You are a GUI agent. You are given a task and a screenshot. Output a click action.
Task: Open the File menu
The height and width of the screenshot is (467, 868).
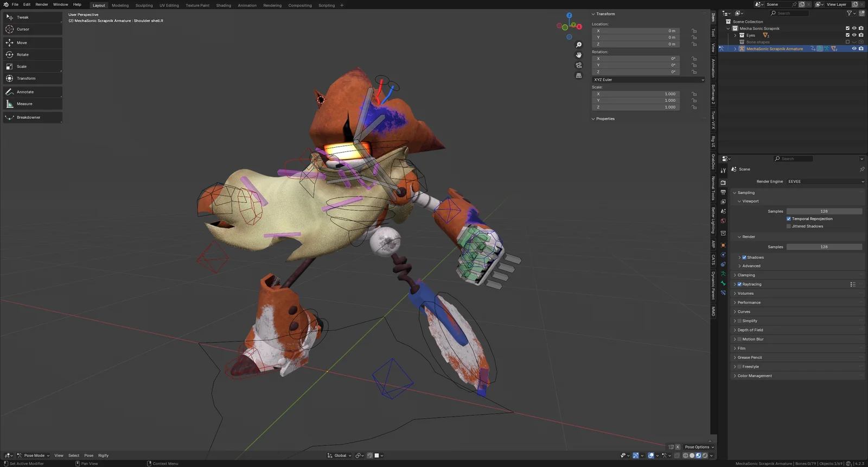click(x=15, y=4)
